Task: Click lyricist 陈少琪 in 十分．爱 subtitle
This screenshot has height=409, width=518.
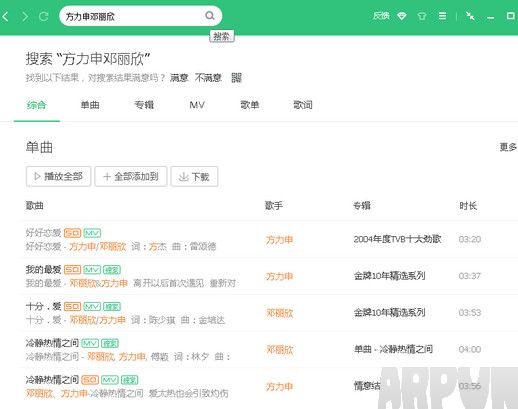Action: click(x=162, y=320)
